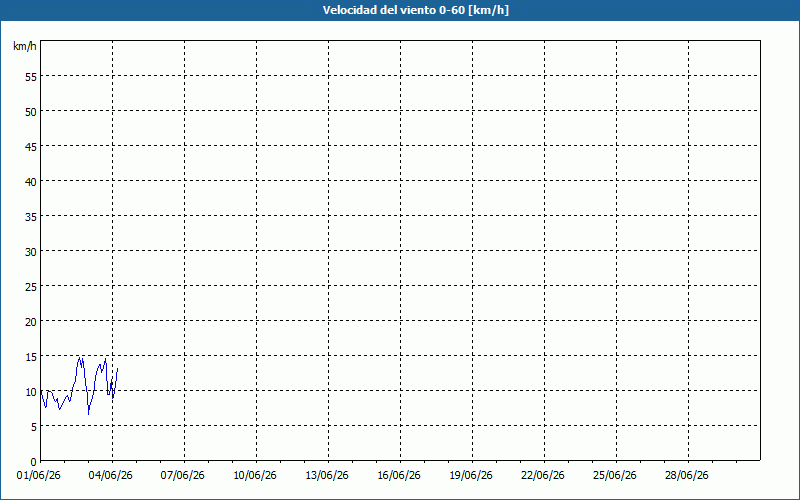800x500 pixels.
Task: Click the y-axis value 40
Action: (31, 182)
